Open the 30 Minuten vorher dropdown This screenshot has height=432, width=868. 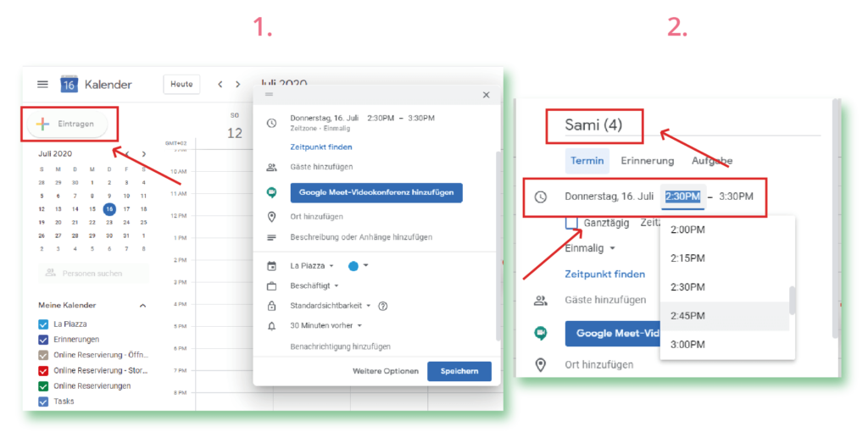[326, 326]
